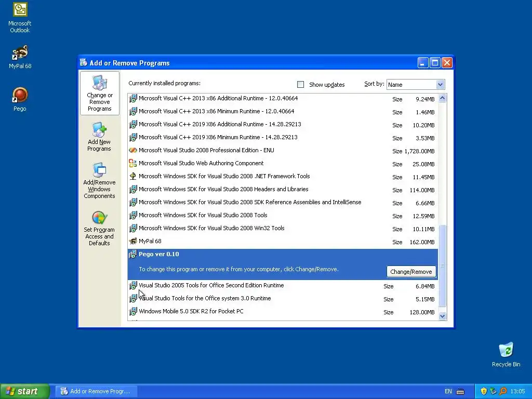This screenshot has height=399, width=532.
Task: Click size value 128.00MB
Action: (422, 312)
